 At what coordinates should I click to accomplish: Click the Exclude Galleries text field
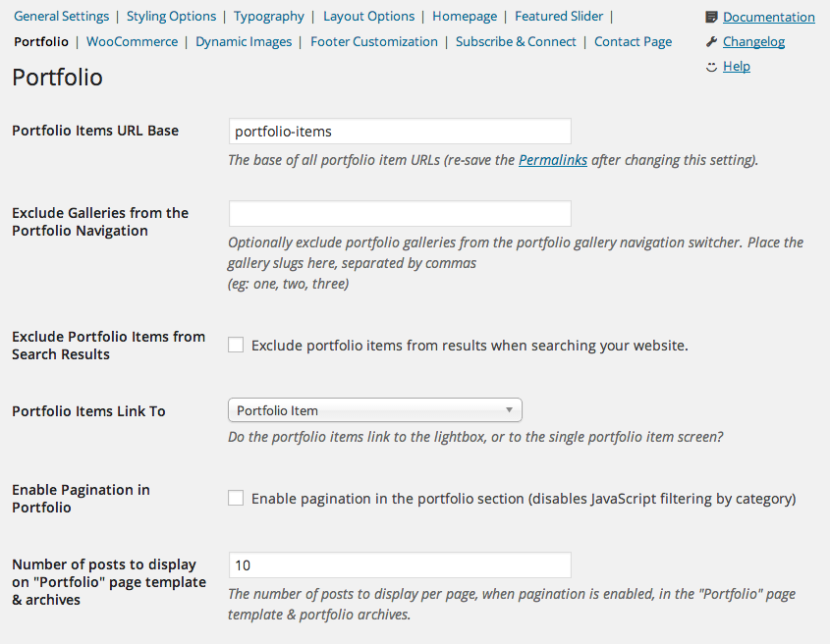point(399,213)
